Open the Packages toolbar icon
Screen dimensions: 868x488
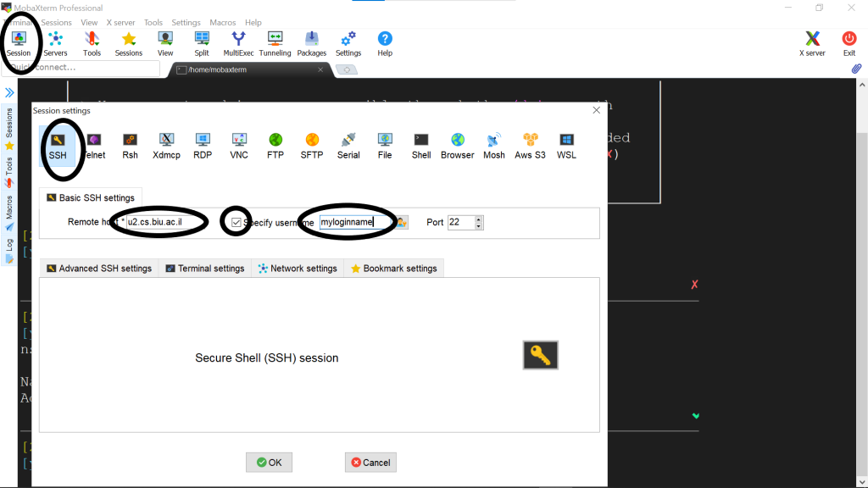click(312, 44)
